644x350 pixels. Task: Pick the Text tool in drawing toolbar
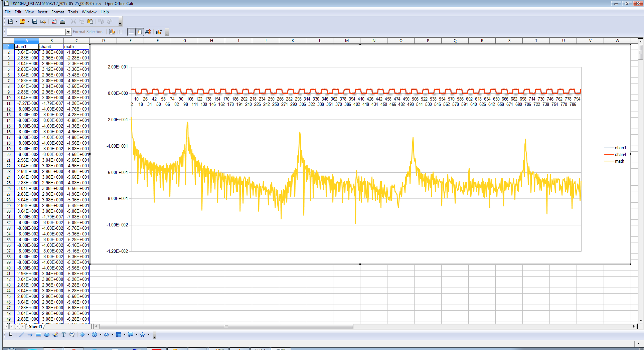(x=63, y=335)
